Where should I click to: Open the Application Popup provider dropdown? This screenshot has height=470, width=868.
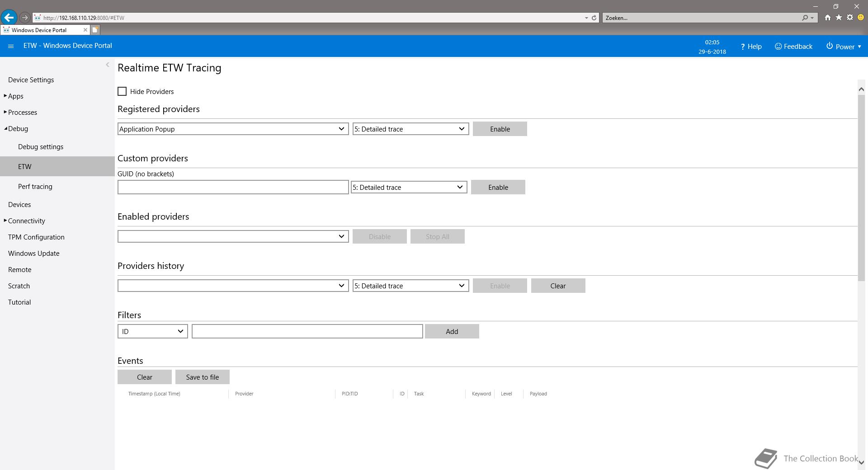click(x=233, y=129)
